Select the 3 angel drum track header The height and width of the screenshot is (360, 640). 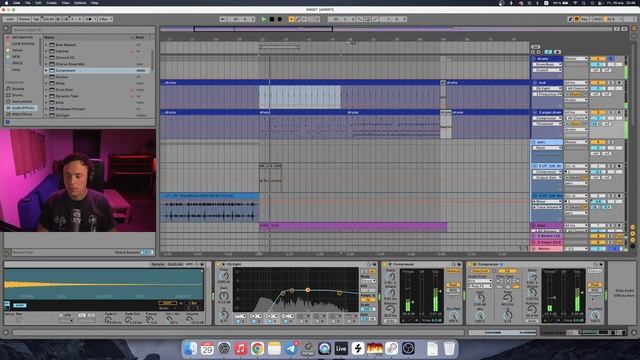(547, 112)
